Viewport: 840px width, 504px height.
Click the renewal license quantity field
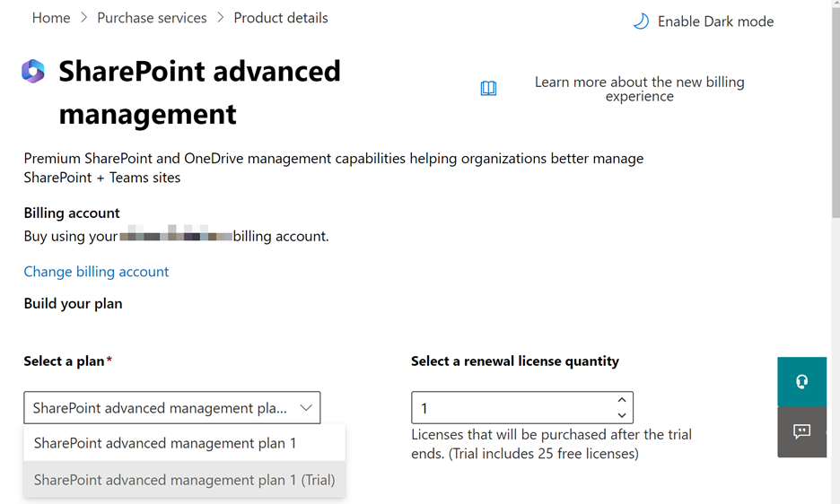point(522,407)
